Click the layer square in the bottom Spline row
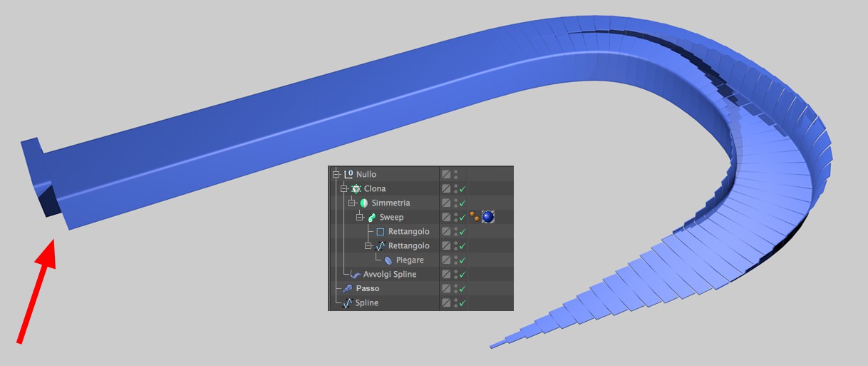The image size is (868, 366). pyautogui.click(x=446, y=303)
